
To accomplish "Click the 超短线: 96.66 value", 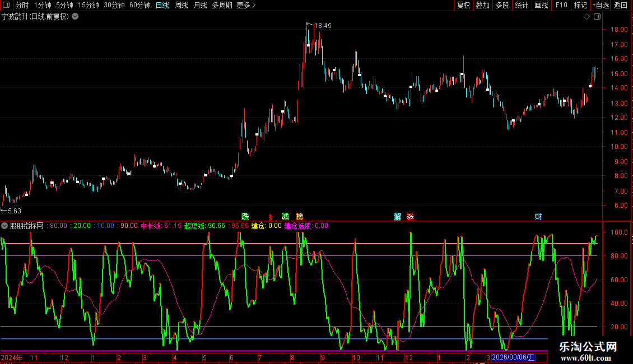I will click(x=204, y=226).
